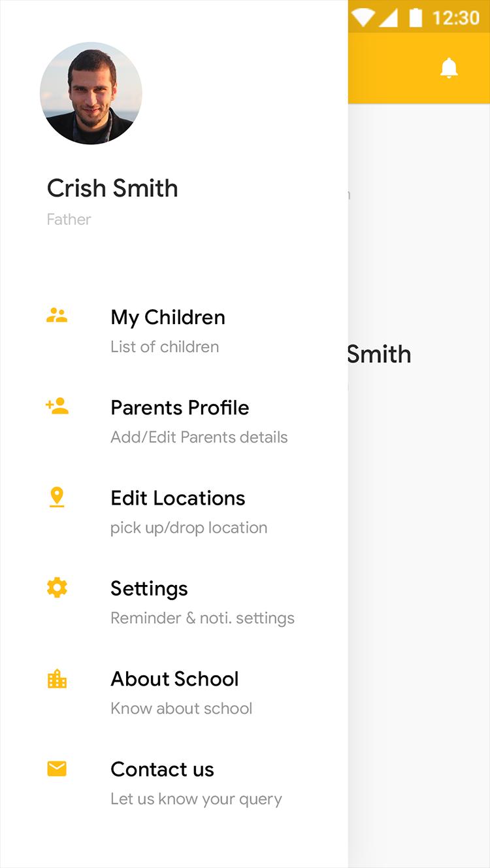Click the About School building icon
Viewport: 490px width, 868px height.
click(x=57, y=678)
